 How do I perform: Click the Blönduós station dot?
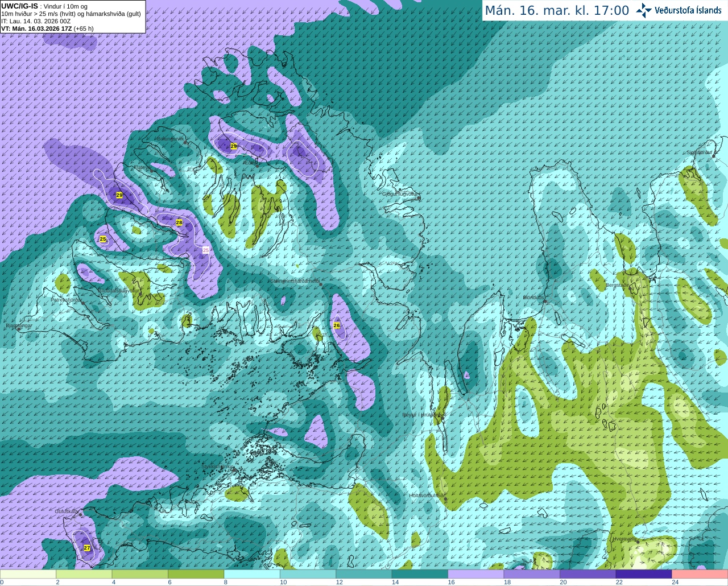click(x=545, y=301)
